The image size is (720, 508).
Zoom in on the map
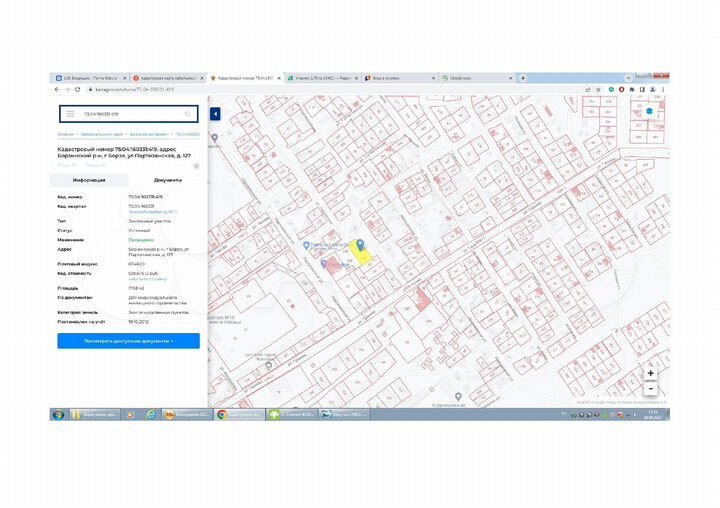(651, 373)
